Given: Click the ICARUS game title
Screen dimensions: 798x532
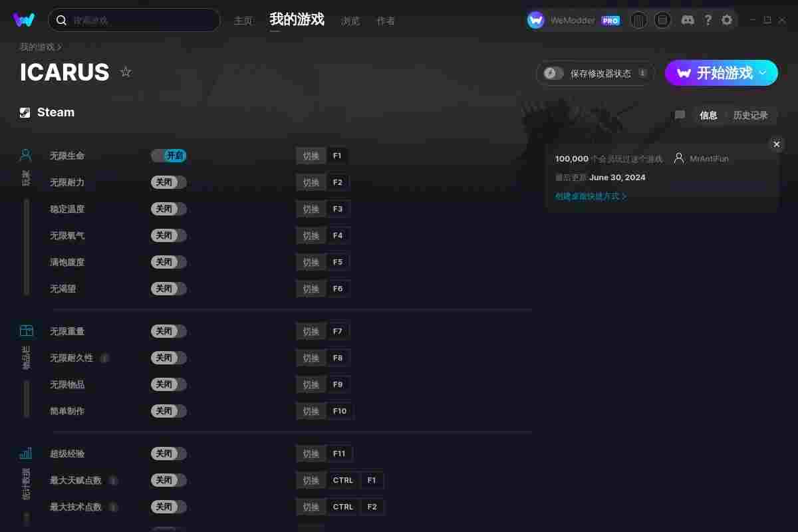Looking at the screenshot, I should (65, 72).
